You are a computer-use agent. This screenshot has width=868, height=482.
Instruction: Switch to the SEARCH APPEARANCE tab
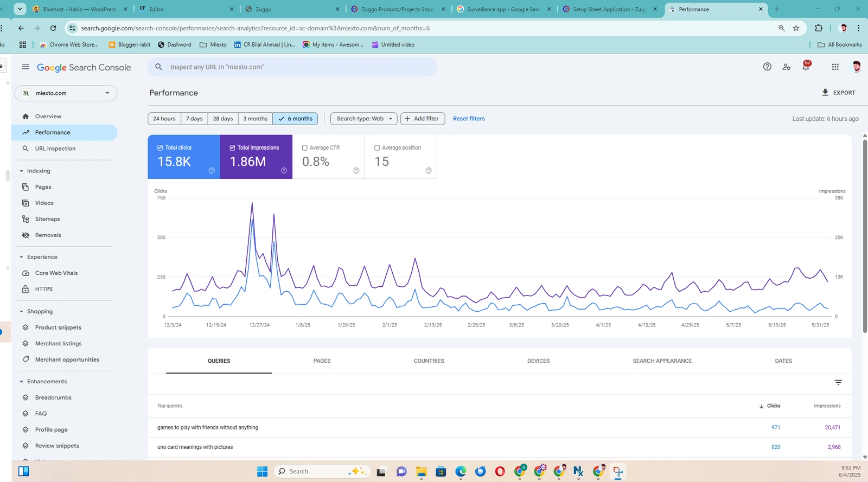(662, 361)
